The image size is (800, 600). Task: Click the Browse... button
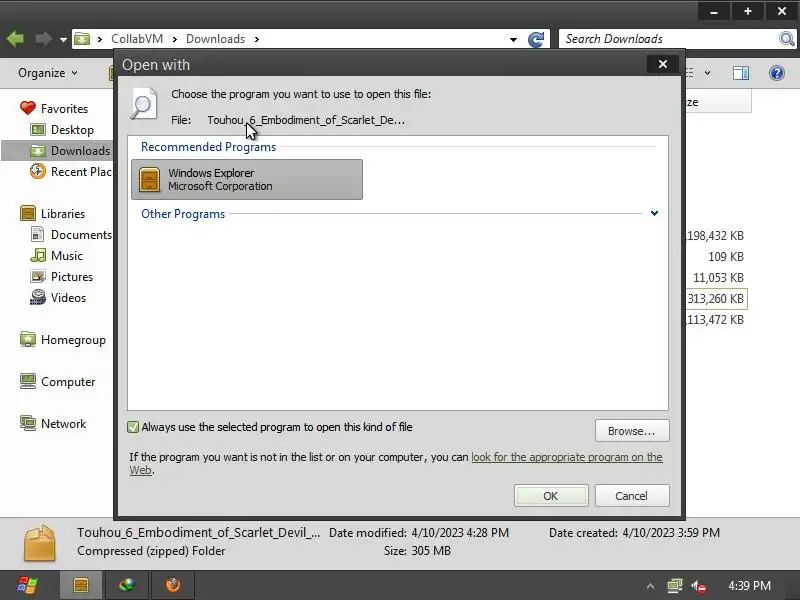(632, 431)
